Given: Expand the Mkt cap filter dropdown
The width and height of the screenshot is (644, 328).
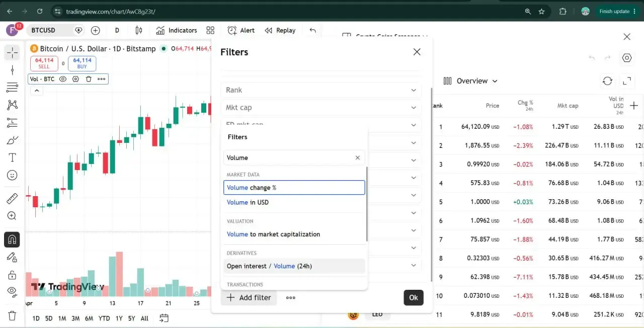Looking at the screenshot, I should tap(321, 108).
